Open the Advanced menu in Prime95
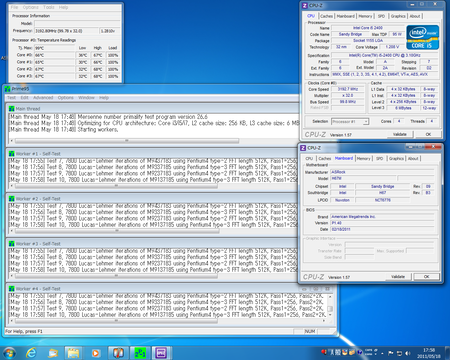The height and width of the screenshot is (360, 450). (43, 98)
